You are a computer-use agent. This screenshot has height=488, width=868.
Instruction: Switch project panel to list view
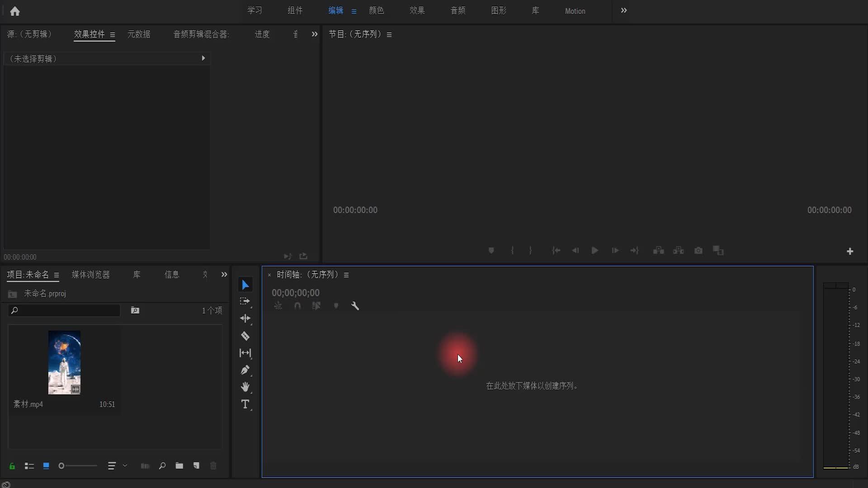29,466
